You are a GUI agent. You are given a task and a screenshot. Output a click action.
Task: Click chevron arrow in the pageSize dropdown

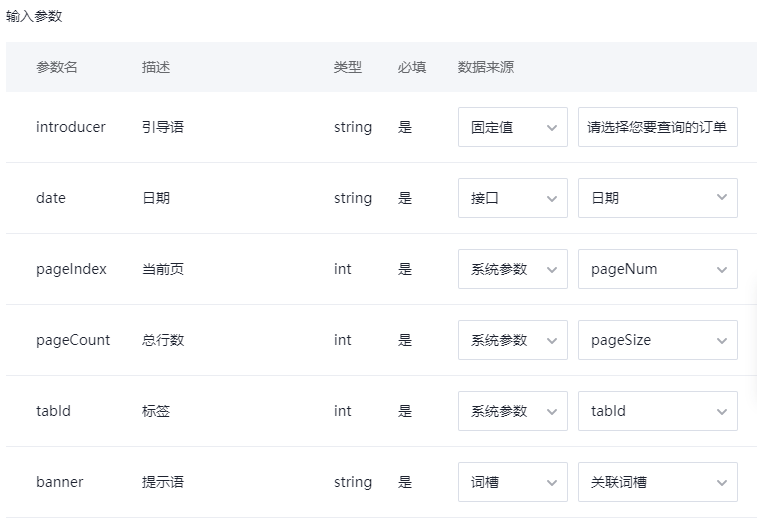(x=722, y=341)
